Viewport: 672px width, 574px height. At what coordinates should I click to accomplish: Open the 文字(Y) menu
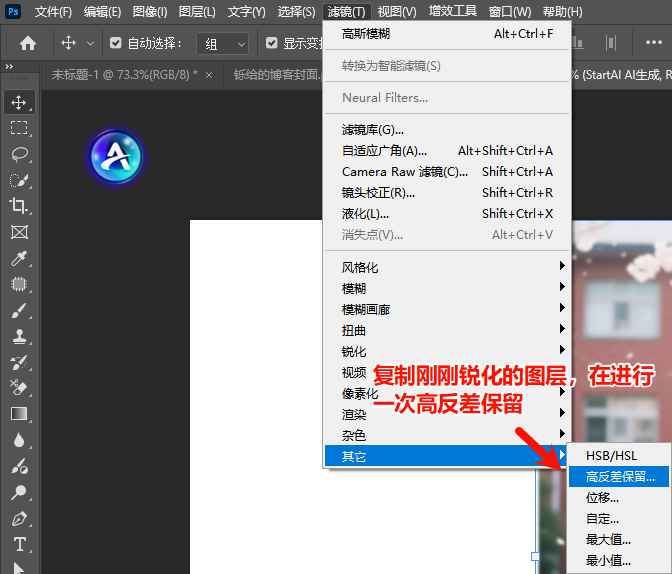pos(246,12)
